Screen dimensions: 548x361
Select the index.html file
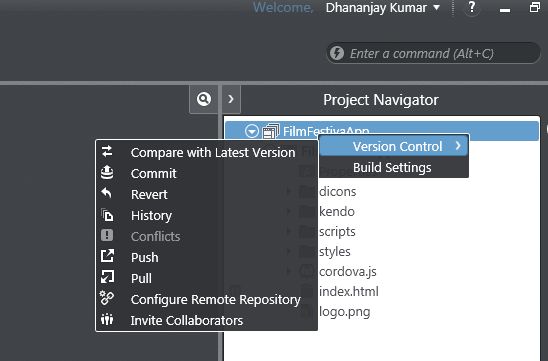[349, 291]
